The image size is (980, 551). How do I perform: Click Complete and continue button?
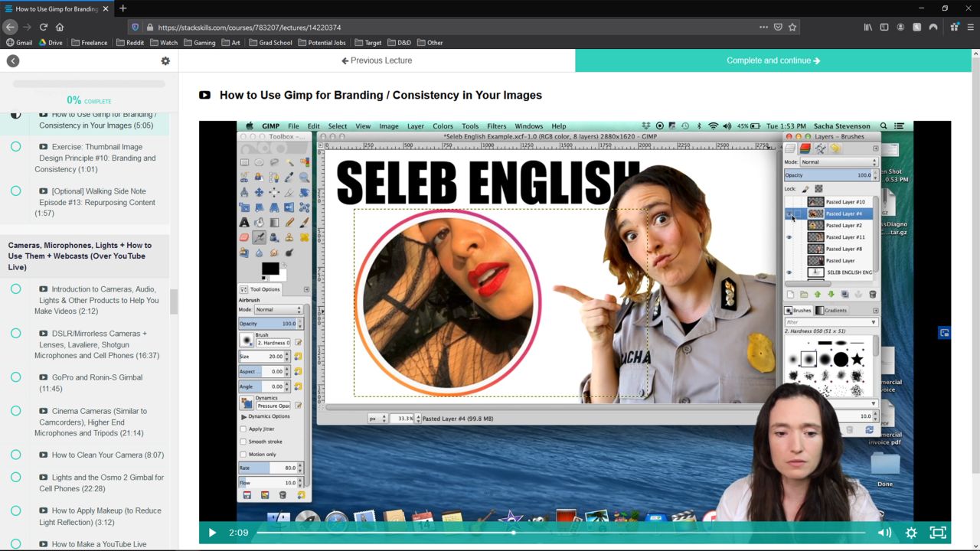click(773, 60)
